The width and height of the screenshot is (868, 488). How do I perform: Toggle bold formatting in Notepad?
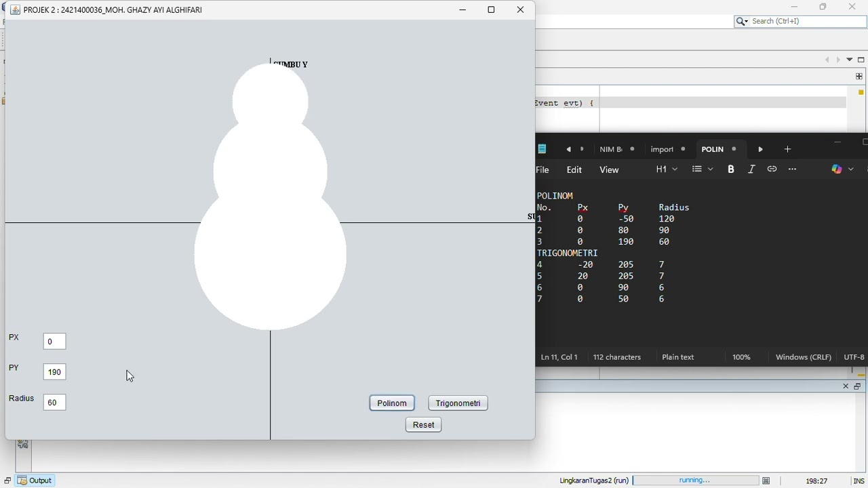[x=731, y=169]
